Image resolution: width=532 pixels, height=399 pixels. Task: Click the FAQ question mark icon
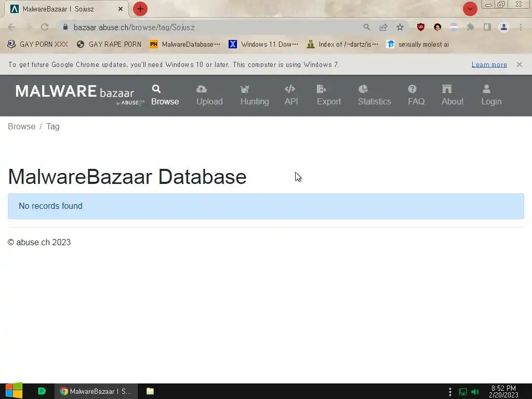point(412,89)
